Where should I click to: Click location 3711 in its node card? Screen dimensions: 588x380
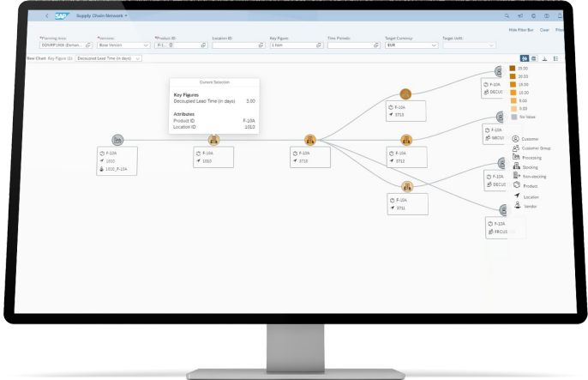(401, 208)
